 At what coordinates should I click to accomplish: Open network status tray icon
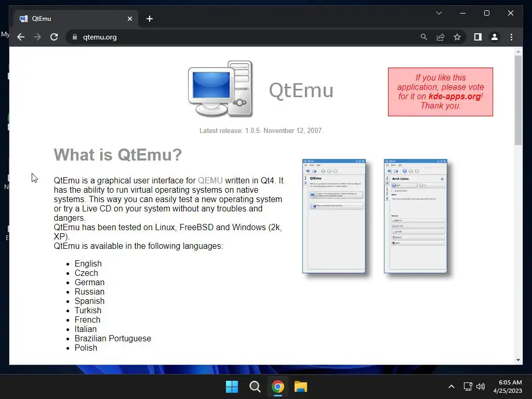pos(468,387)
